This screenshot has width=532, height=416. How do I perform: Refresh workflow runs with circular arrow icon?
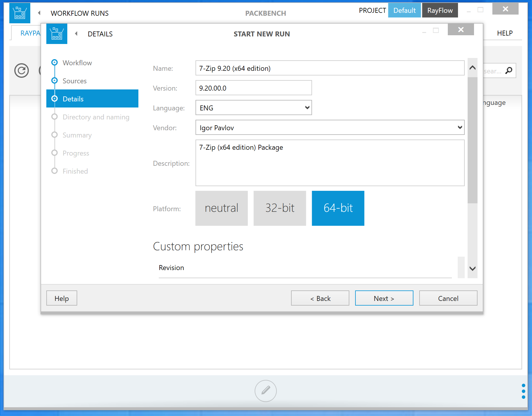click(22, 70)
